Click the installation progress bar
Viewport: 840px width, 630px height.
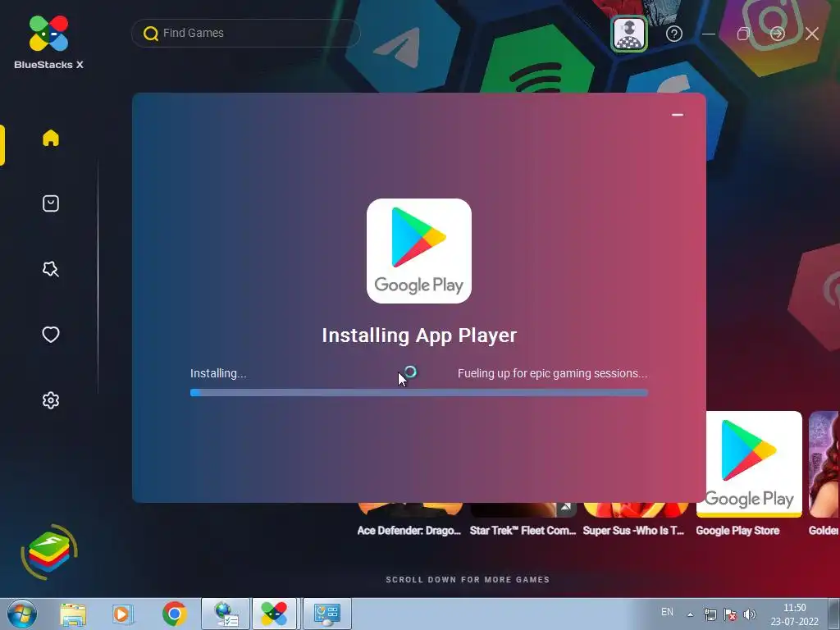[x=419, y=393]
